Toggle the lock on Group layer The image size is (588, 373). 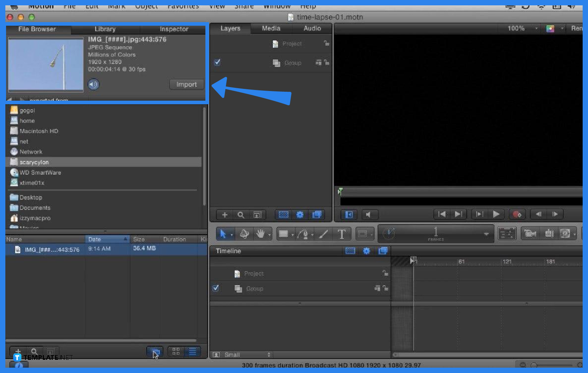coord(326,62)
